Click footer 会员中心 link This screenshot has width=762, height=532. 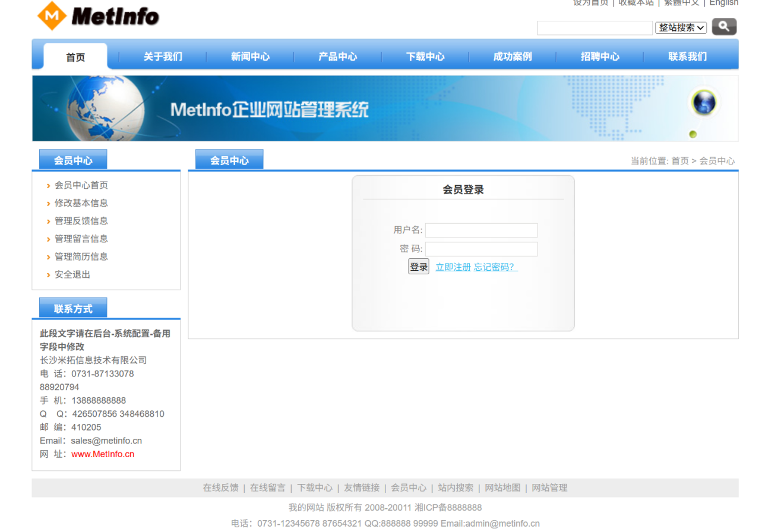pyautogui.click(x=409, y=487)
